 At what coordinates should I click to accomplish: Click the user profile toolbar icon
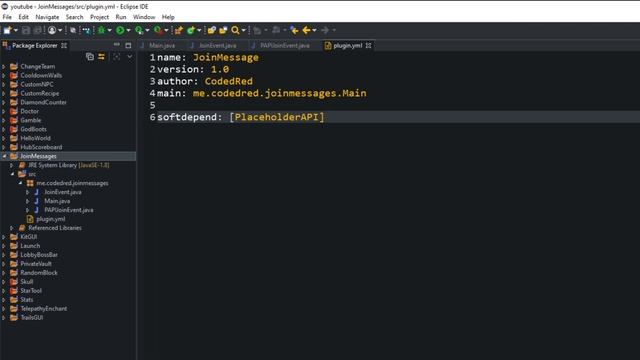(x=52, y=30)
